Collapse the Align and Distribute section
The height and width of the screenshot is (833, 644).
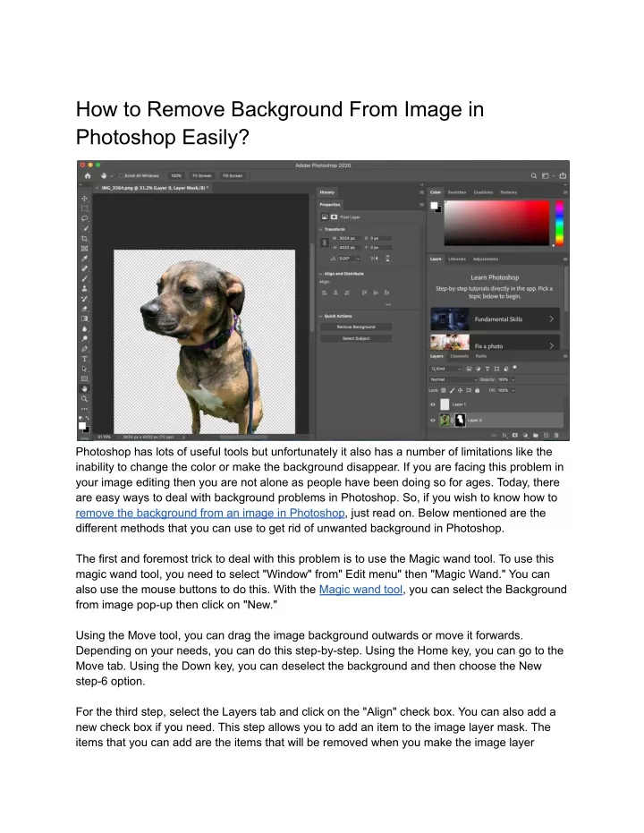coord(321,274)
